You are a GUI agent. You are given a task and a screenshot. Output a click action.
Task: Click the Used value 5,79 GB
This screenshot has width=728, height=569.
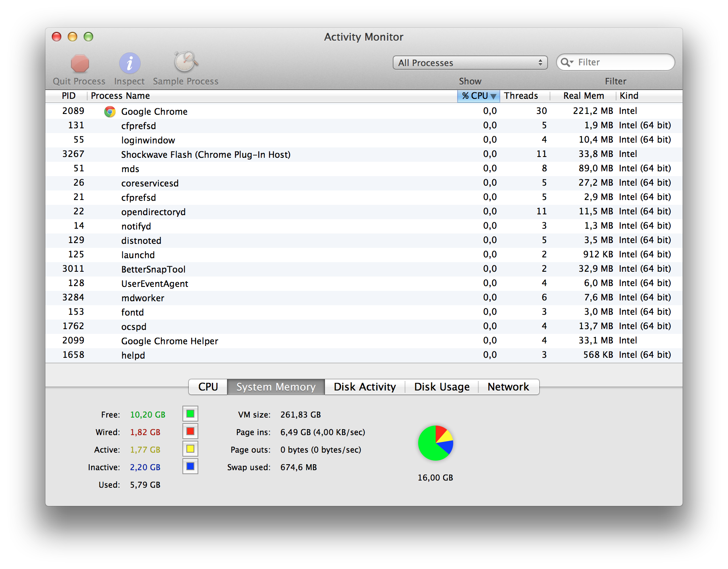coord(145,485)
